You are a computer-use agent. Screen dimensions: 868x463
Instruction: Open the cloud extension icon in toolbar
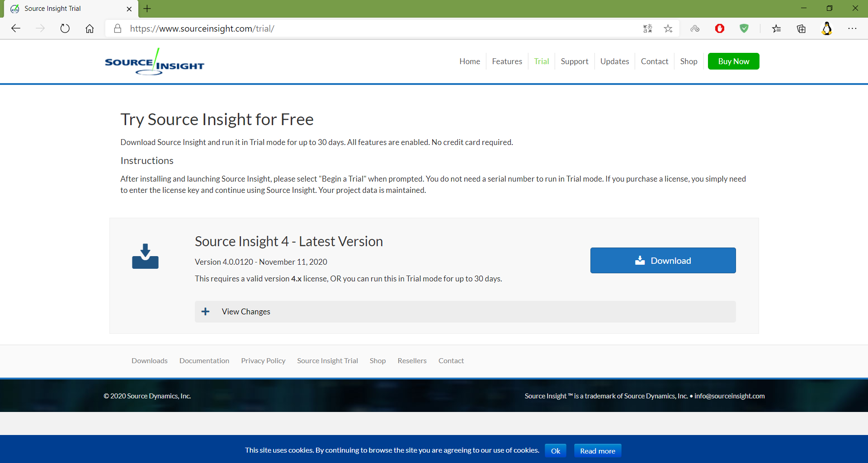tap(695, 28)
